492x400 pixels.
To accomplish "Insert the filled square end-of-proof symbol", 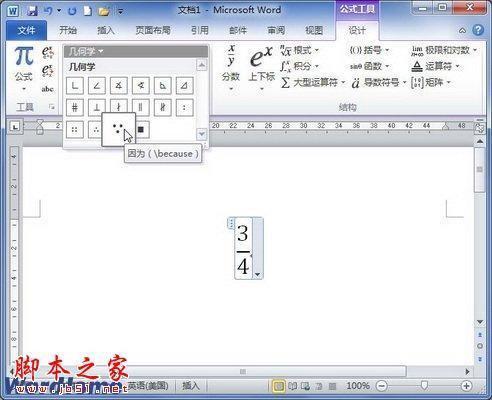I will [x=141, y=129].
